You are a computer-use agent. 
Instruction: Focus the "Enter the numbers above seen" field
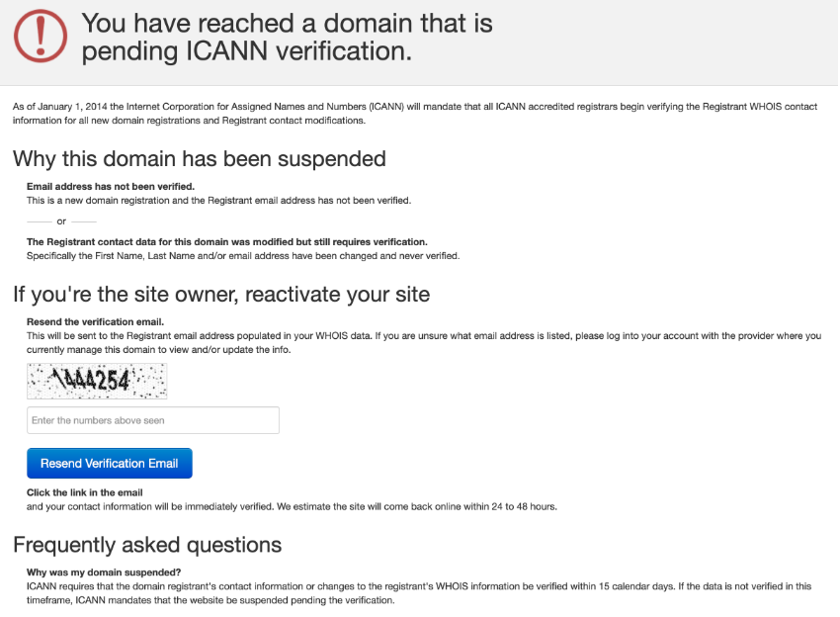pyautogui.click(x=153, y=420)
